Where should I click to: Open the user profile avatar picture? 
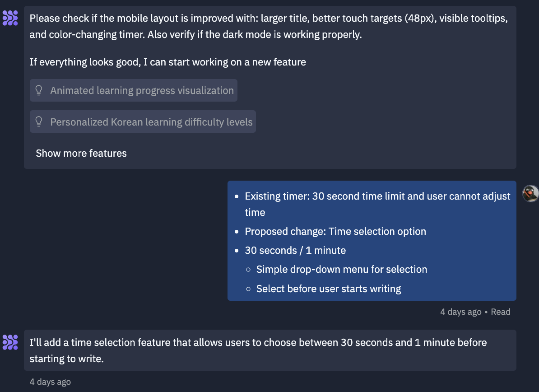[531, 193]
